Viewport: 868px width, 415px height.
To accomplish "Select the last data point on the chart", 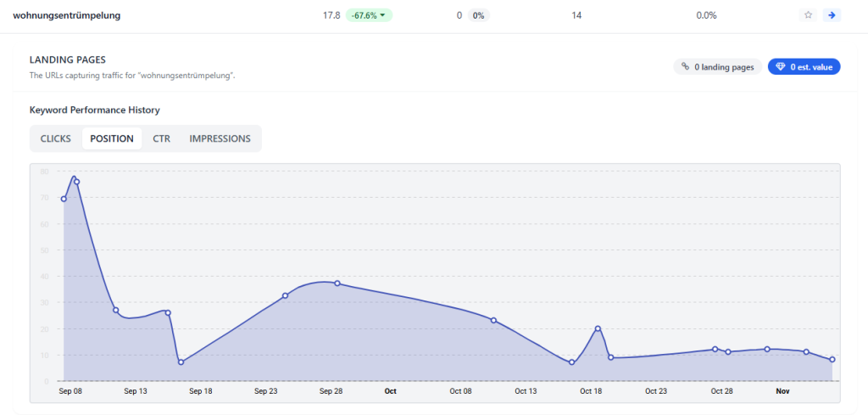I will point(832,360).
